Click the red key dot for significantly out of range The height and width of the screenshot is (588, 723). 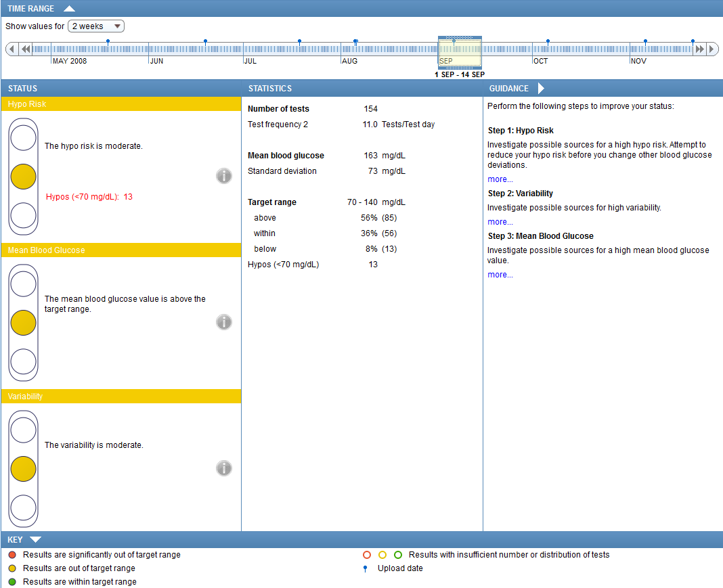pos(12,555)
